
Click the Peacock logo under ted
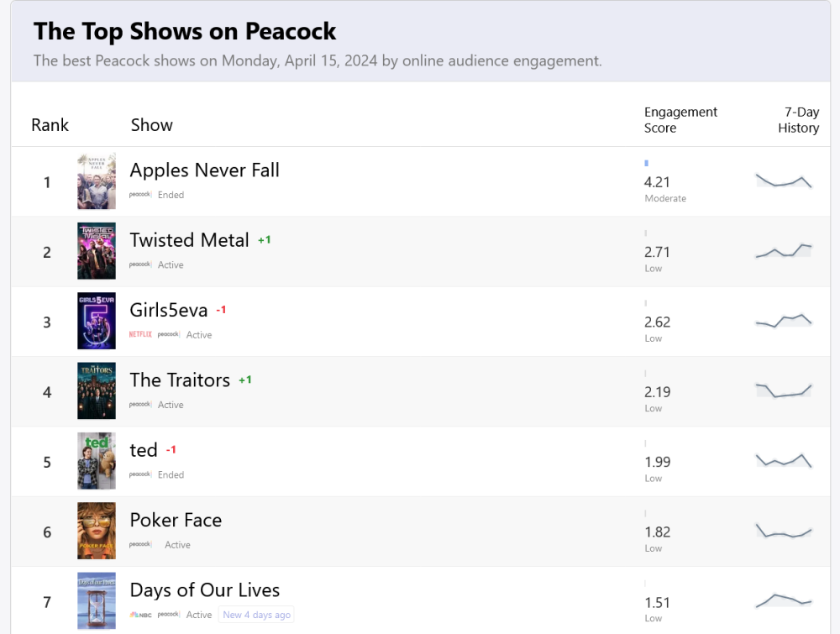(139, 474)
